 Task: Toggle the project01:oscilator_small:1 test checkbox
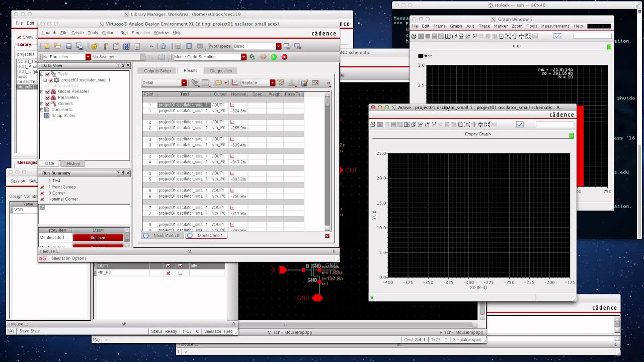pyautogui.click(x=51, y=80)
